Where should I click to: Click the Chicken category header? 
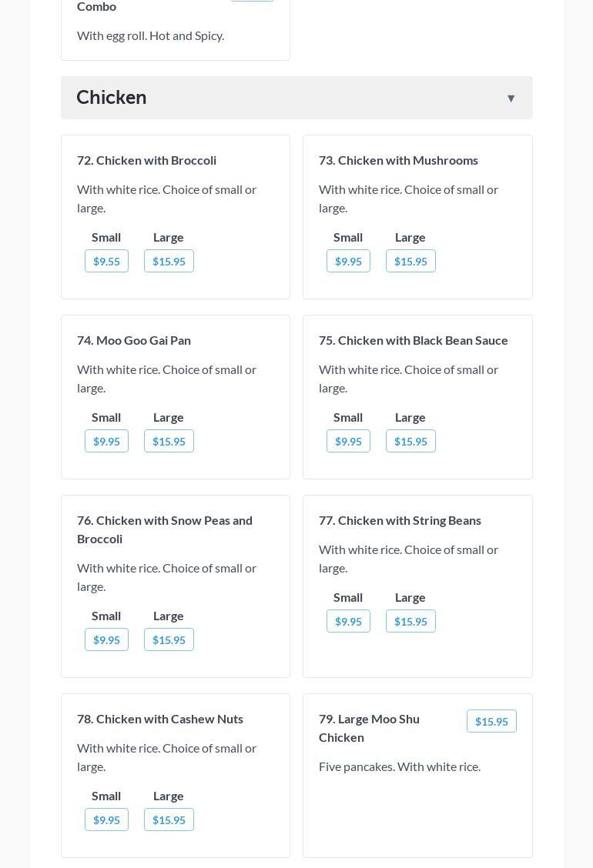click(x=112, y=98)
